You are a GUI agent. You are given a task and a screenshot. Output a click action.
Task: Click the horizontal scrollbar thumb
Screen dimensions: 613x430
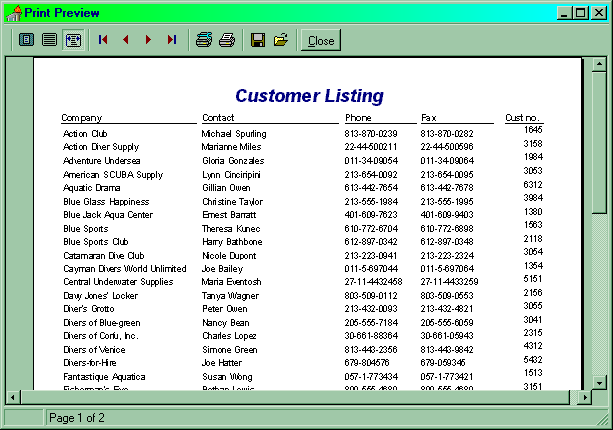295,398
